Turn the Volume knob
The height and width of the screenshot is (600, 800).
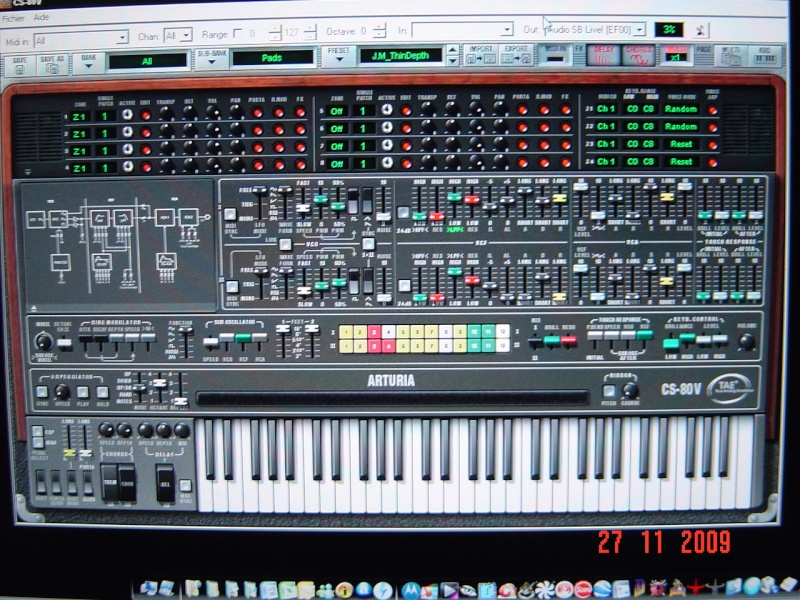746,341
